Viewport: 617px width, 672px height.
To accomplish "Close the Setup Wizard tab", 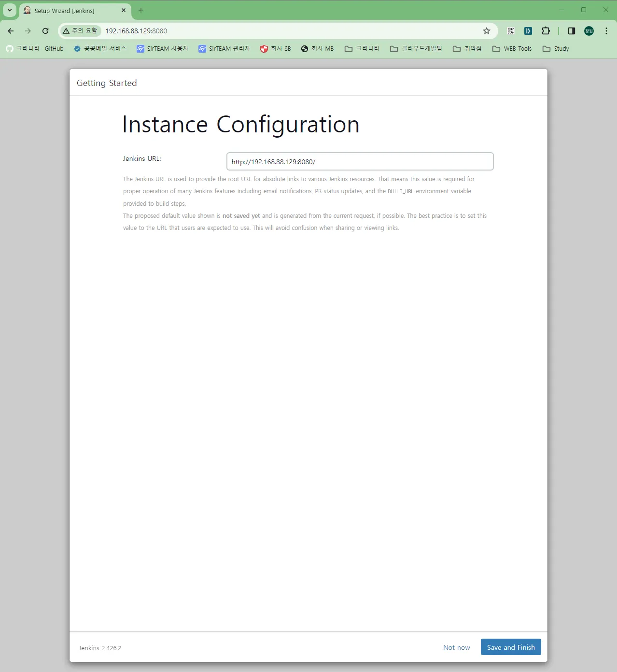I will click(124, 10).
